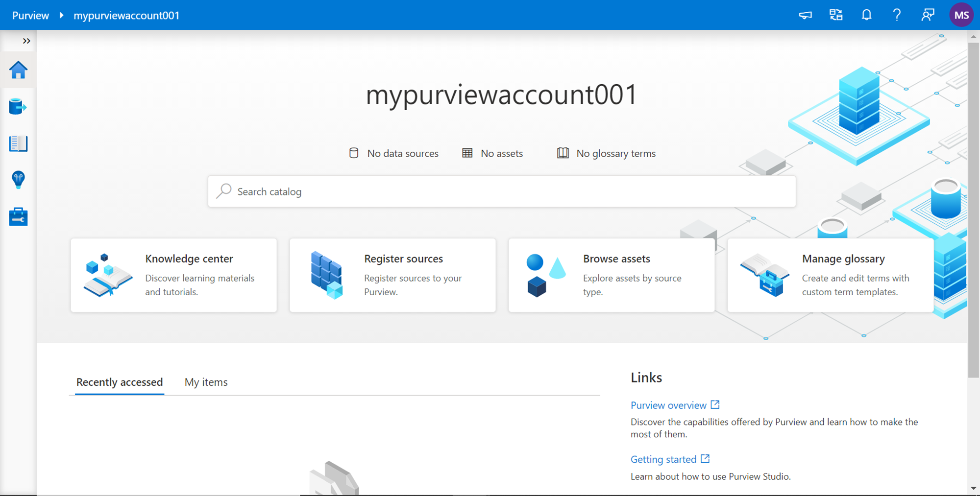Click the scrollbar up arrow

[974, 37]
